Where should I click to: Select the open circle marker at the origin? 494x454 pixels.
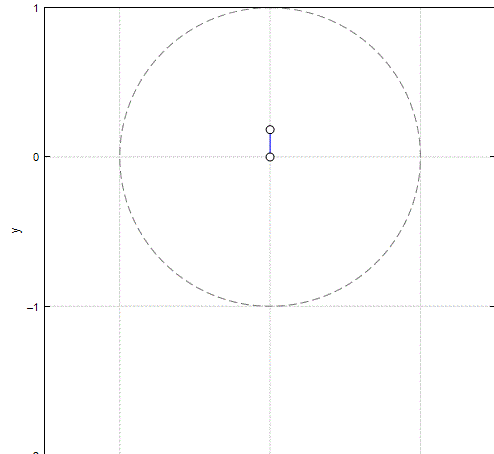(x=270, y=157)
